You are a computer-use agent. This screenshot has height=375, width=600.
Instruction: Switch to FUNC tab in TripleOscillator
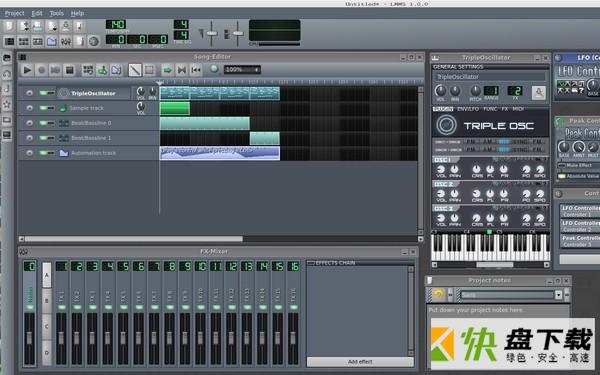(490, 109)
